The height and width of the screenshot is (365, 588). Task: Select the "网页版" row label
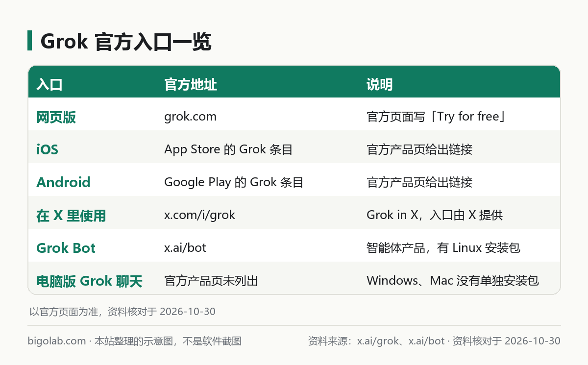pyautogui.click(x=56, y=117)
